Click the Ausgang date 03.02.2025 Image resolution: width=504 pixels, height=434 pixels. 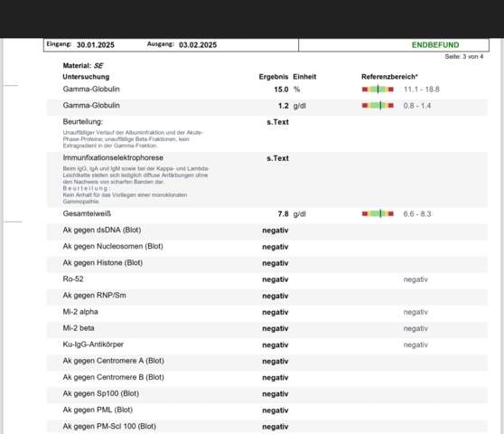pos(198,45)
